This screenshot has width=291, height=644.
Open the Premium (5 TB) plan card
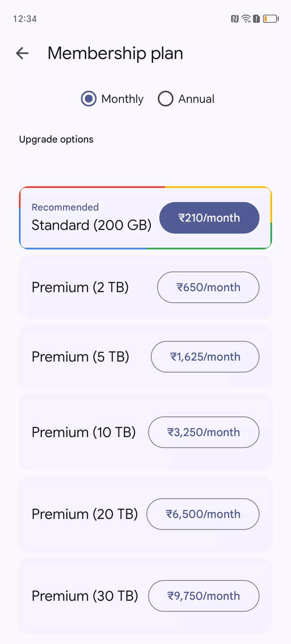[x=80, y=357]
